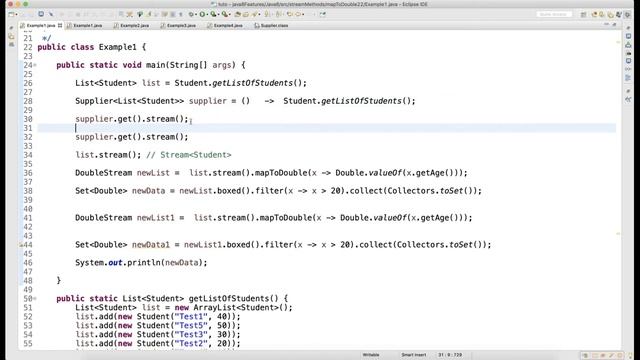Click the New Java Class icon

(x=246, y=14)
